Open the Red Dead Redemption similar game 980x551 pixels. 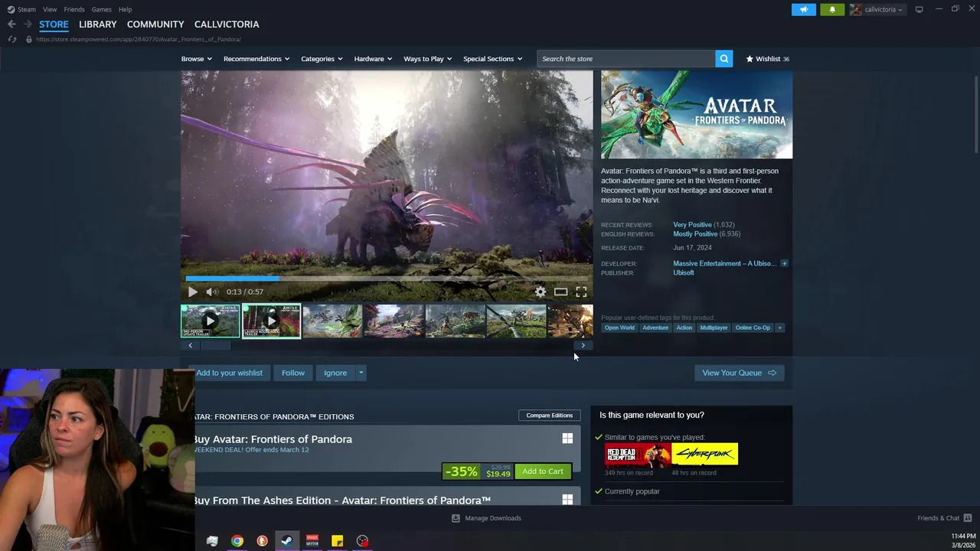(x=638, y=455)
